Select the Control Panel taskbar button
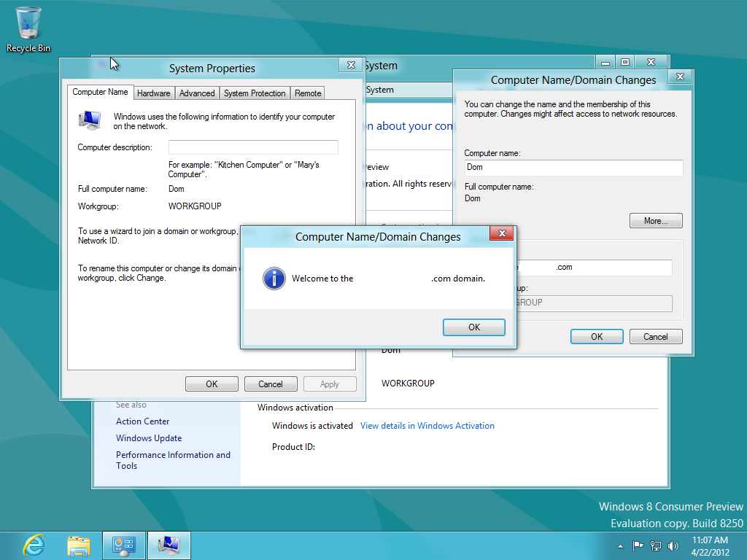Image resolution: width=747 pixels, height=560 pixels. tap(124, 545)
